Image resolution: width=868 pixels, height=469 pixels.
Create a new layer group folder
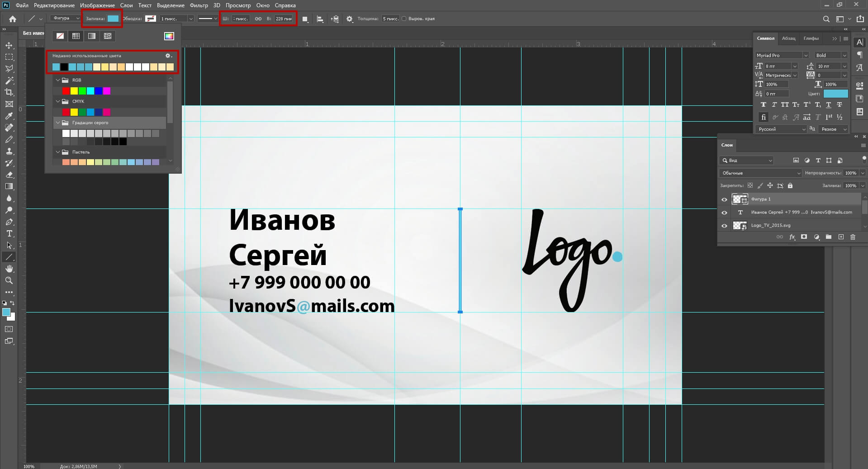coord(829,237)
